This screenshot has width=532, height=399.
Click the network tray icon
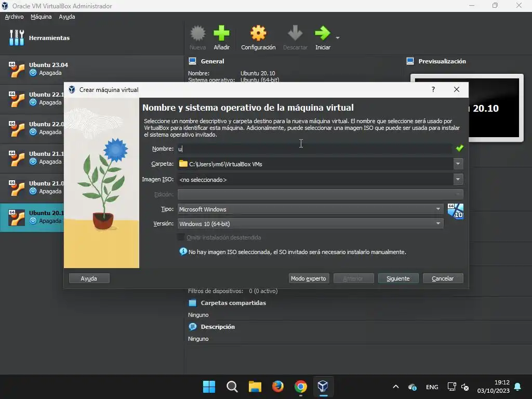451,387
